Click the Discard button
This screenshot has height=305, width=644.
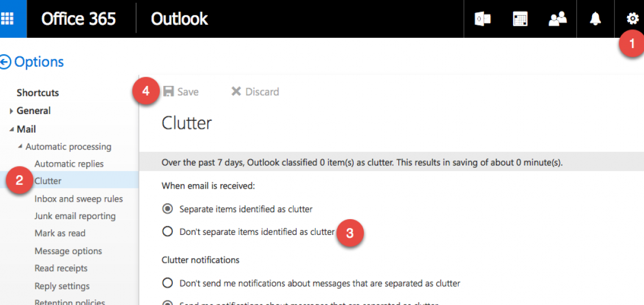255,91
